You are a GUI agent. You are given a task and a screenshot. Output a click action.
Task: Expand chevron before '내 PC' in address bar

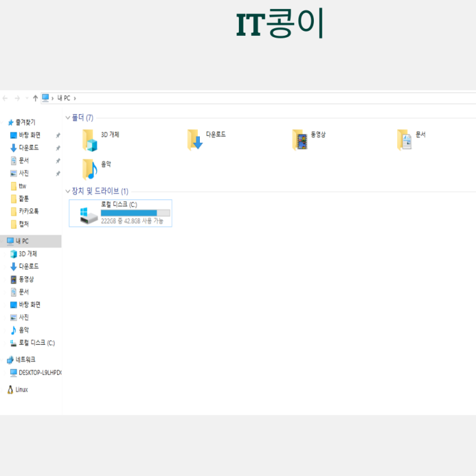53,99
